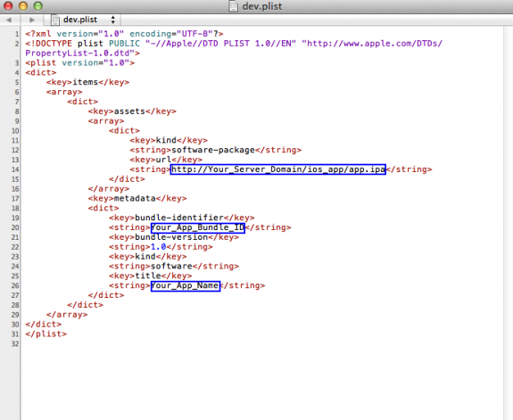Click the metadata key text

coord(135,198)
